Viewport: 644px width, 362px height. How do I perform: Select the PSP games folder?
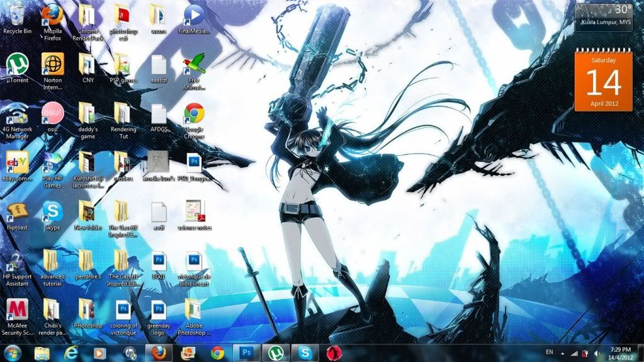point(123,68)
